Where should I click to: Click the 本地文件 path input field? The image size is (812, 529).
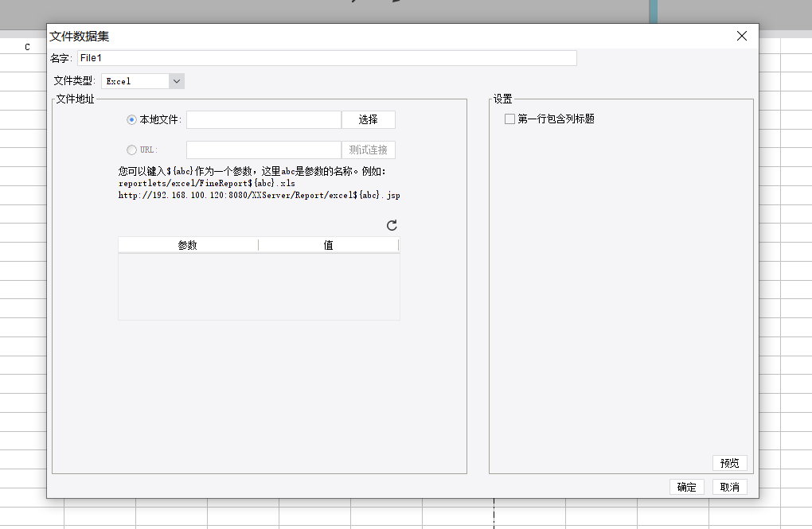(264, 119)
